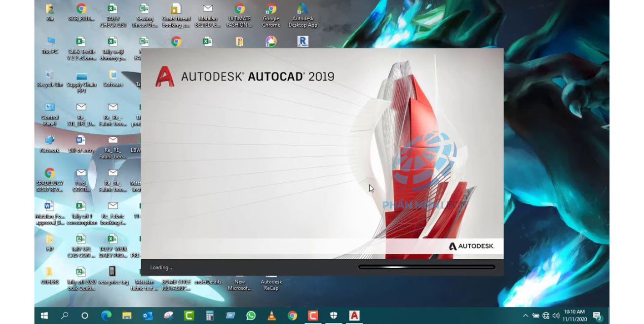Open VLC media player from taskbar

[x=271, y=316]
